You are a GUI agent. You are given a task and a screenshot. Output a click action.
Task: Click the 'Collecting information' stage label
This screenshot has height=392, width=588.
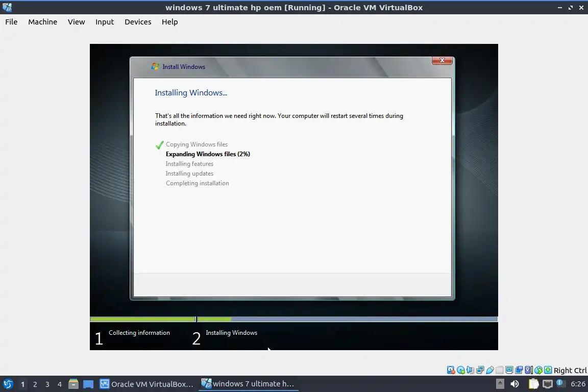pyautogui.click(x=139, y=333)
